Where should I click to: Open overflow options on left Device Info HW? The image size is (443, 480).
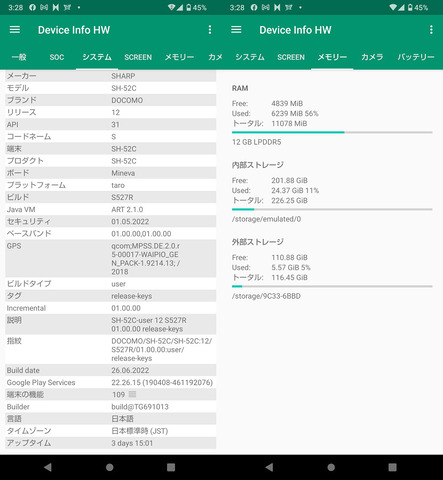pos(210,30)
